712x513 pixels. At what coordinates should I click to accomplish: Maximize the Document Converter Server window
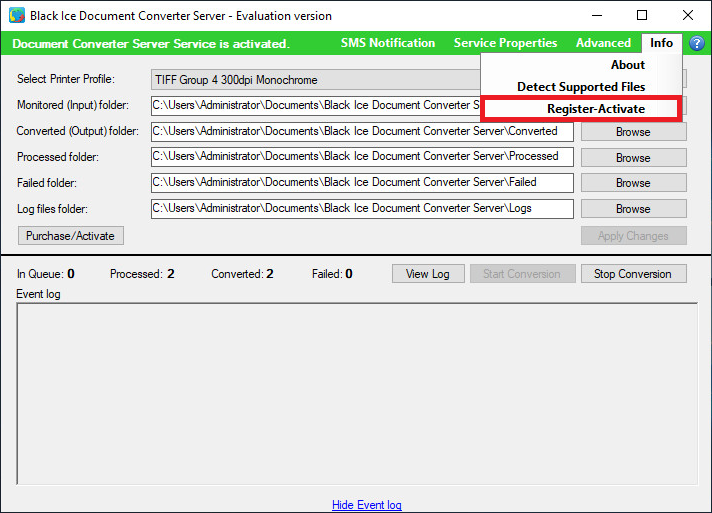tap(642, 15)
